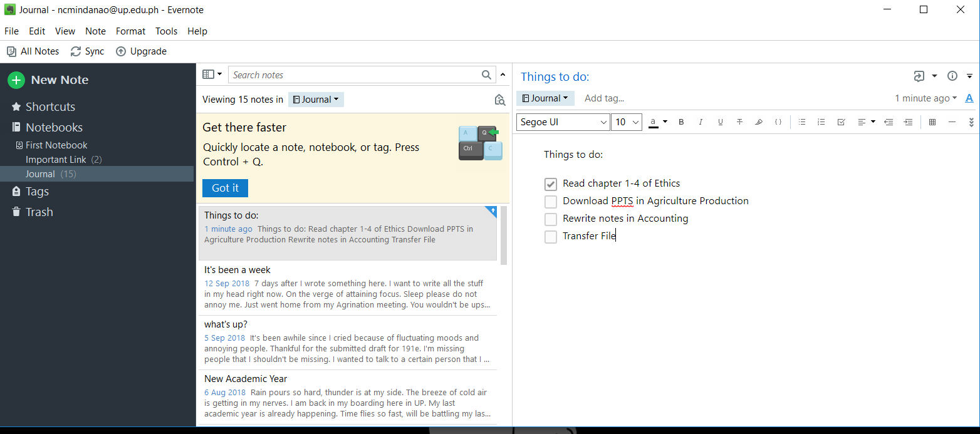Check the 'Download PPTS in Agriculture Production' box
This screenshot has height=434, width=980.
551,202
